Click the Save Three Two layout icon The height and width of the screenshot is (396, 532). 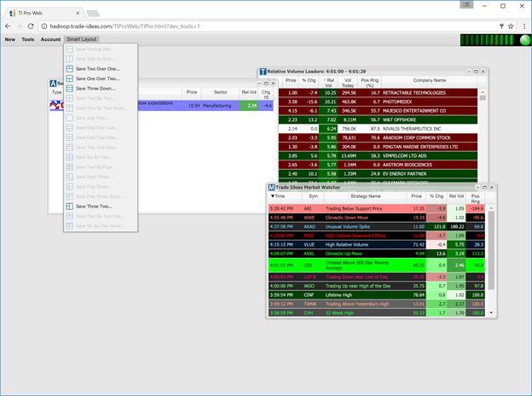click(70, 207)
